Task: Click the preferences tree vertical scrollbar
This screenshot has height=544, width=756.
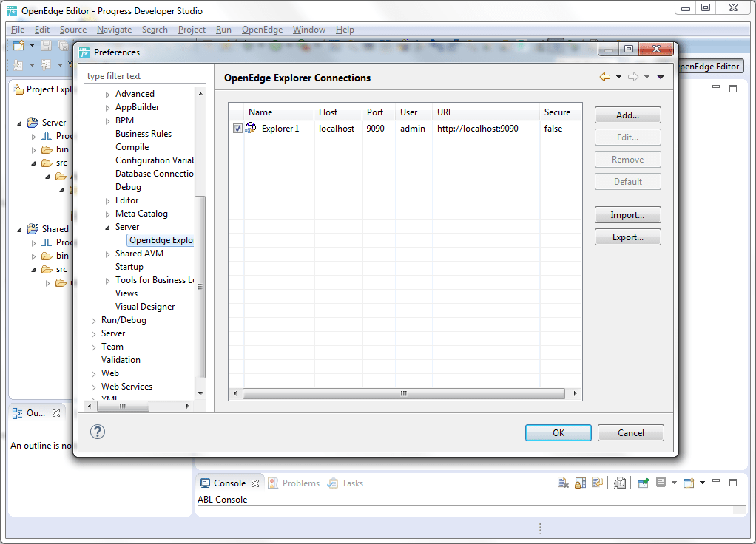Action: (200, 287)
